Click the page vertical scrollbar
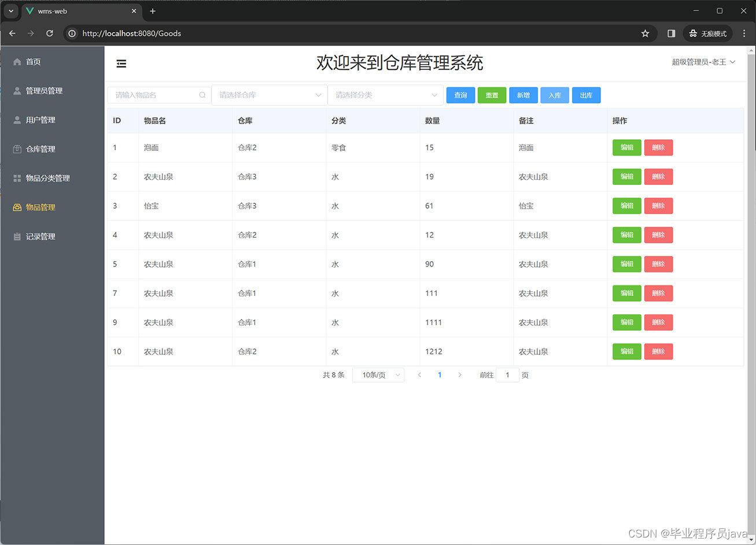The width and height of the screenshot is (756, 545). point(751,295)
